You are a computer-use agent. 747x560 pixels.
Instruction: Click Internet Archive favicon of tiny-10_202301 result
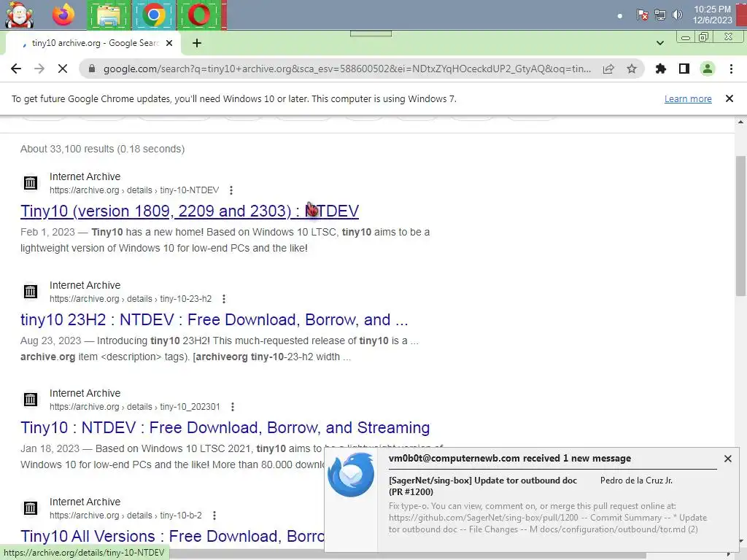(x=31, y=400)
